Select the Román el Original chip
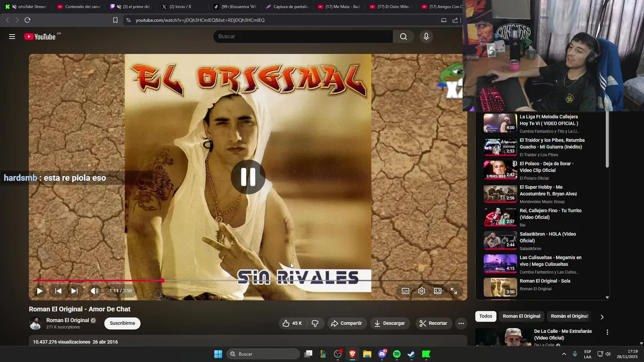This screenshot has height=362, width=644. point(569,316)
